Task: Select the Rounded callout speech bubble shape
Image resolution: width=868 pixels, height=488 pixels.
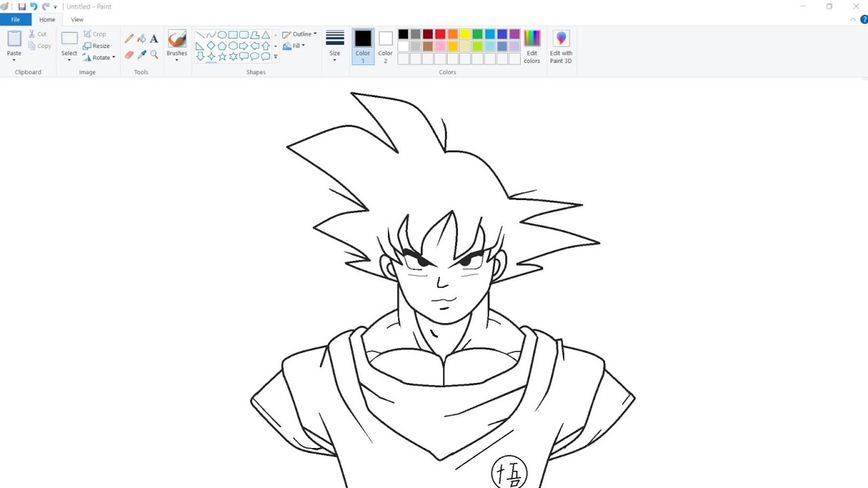Action: (244, 56)
